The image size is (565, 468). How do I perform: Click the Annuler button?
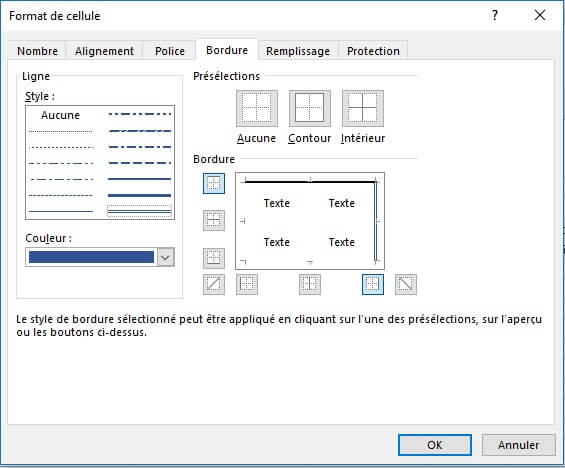tap(519, 445)
